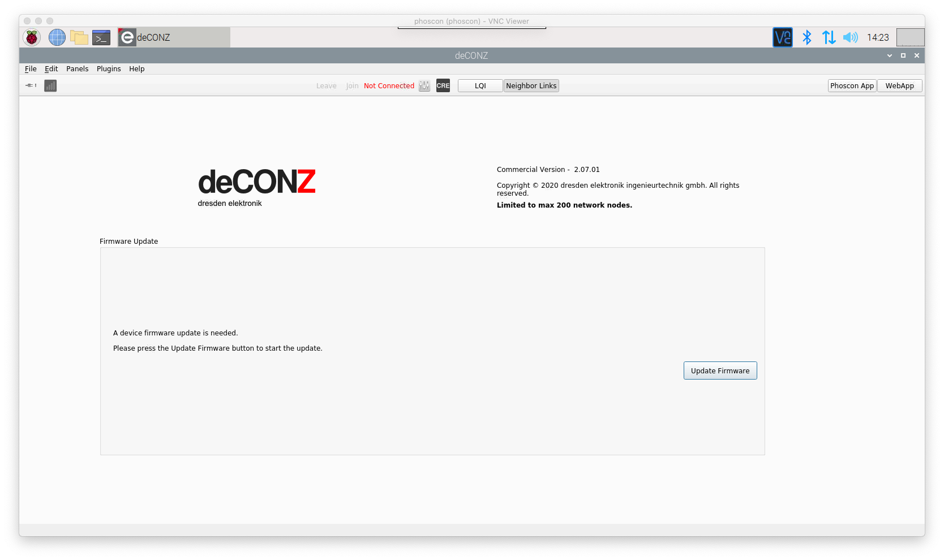This screenshot has width=944, height=560.
Task: Enable network Join mode
Action: coord(351,85)
